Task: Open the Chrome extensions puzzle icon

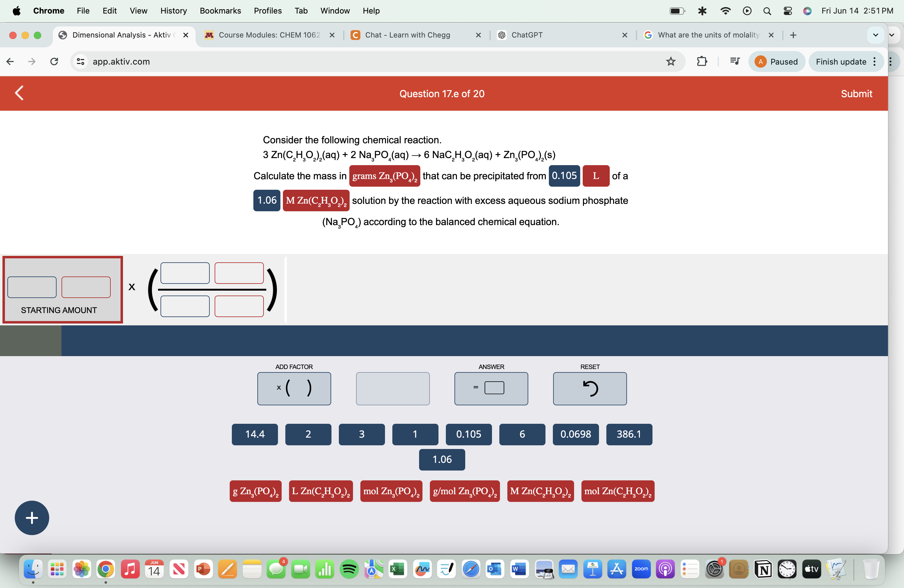Action: [x=702, y=62]
